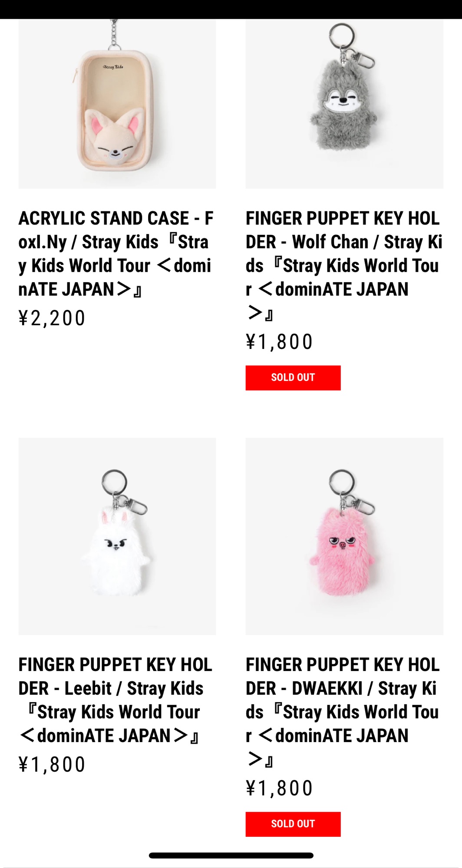This screenshot has height=868, width=462.
Task: Tap the ¥2,200 price of acrylic case
Action: tap(52, 318)
